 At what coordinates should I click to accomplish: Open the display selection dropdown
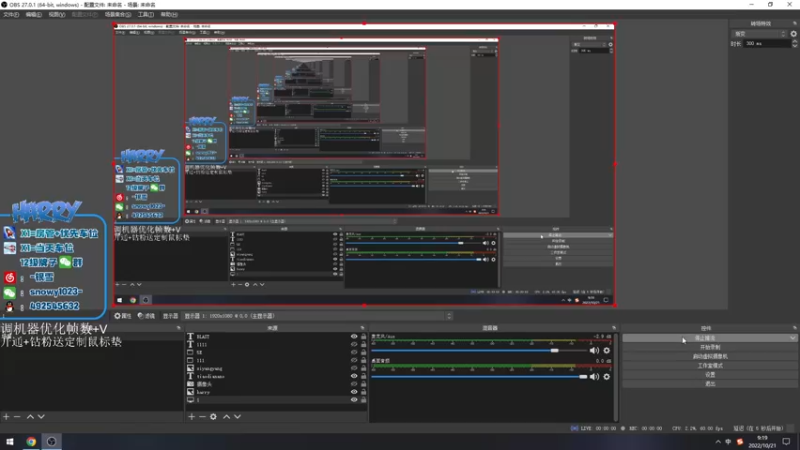tap(318, 316)
